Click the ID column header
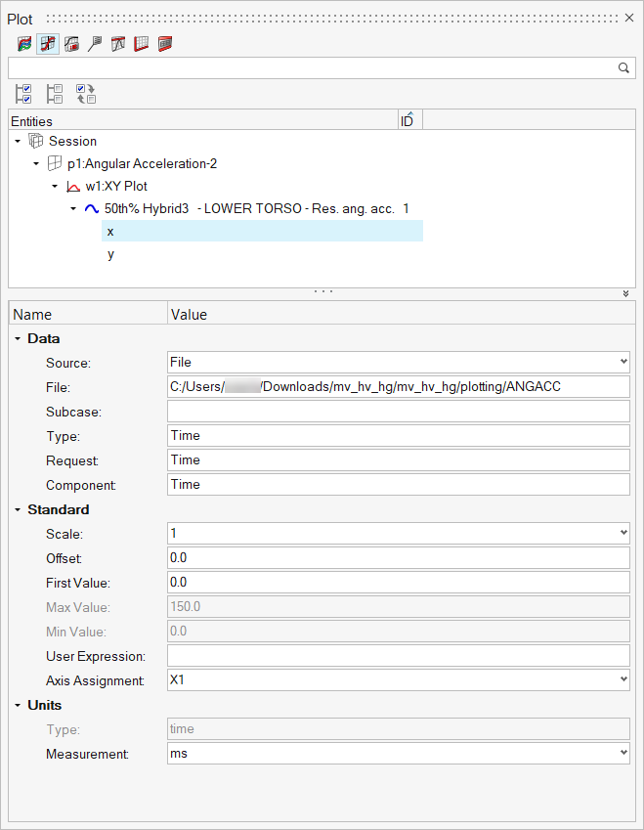Viewport: 644px width, 830px height. pos(408,121)
